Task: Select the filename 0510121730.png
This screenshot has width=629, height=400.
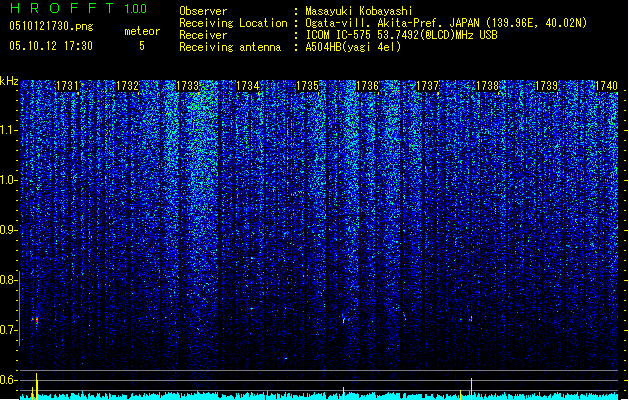Action: [x=51, y=26]
